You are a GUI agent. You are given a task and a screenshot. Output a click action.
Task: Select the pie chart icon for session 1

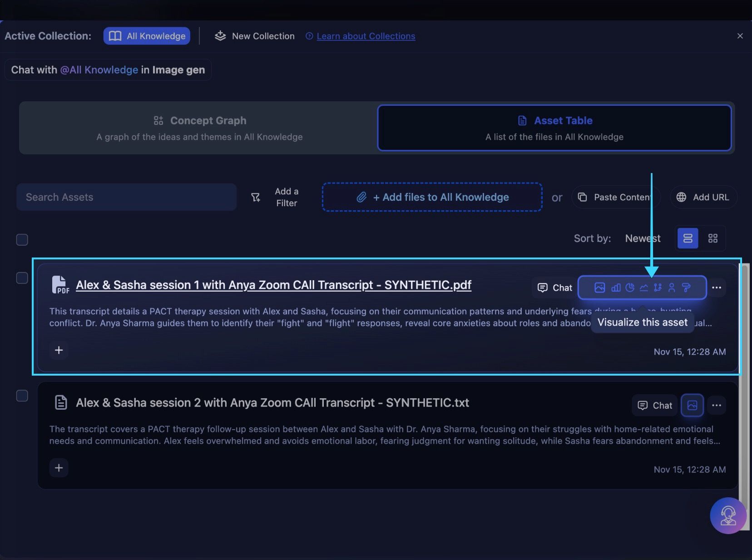coord(630,287)
